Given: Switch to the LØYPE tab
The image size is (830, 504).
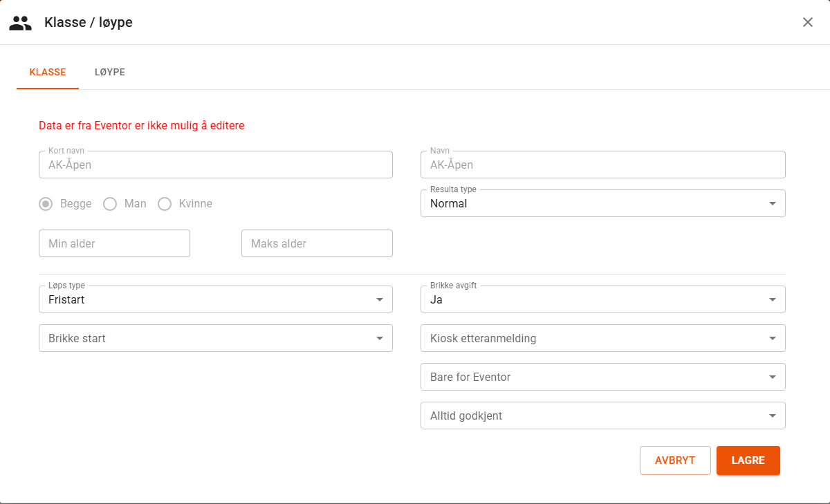Looking at the screenshot, I should [110, 72].
